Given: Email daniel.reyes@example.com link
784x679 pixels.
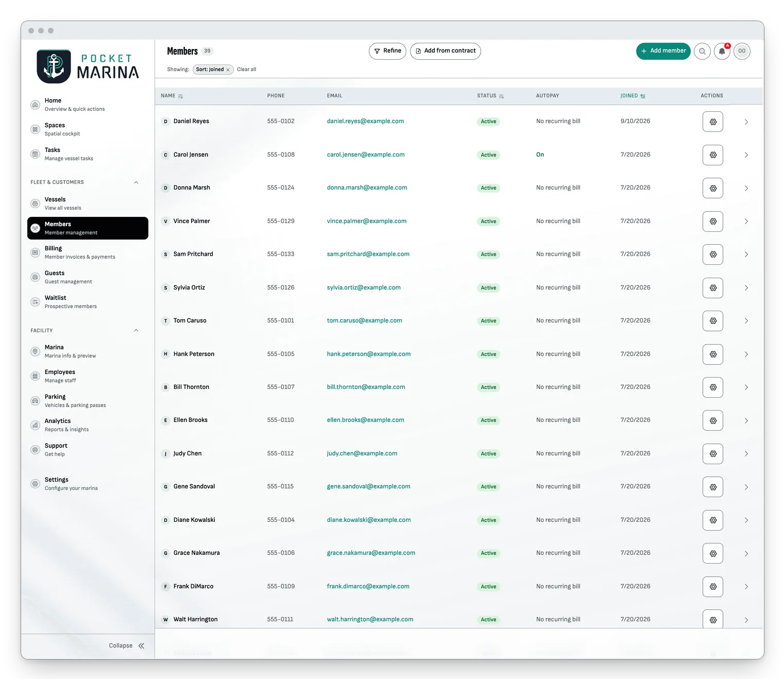Looking at the screenshot, I should click(365, 122).
